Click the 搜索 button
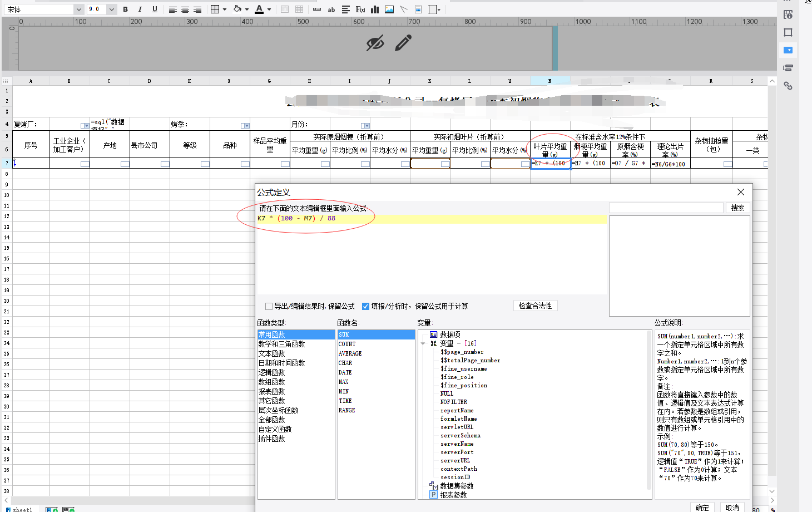This screenshot has height=512, width=812. point(737,208)
